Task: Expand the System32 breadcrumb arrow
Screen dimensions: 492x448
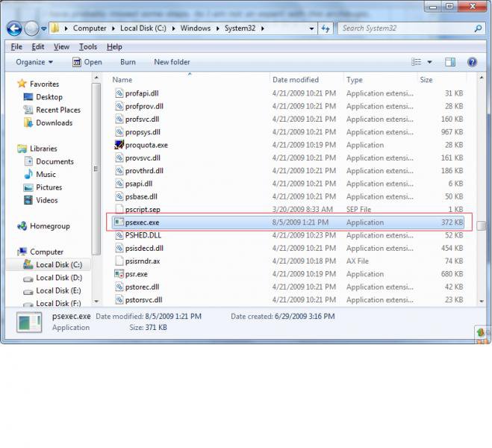Action: pos(263,28)
